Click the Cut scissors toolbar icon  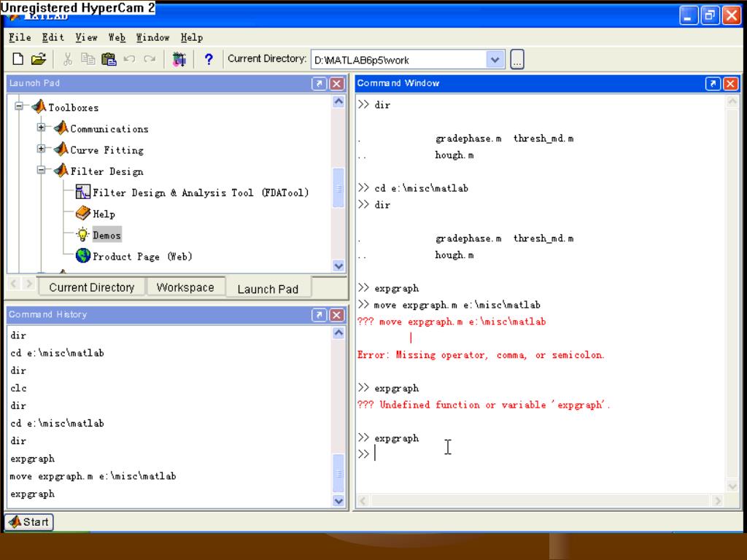(68, 59)
